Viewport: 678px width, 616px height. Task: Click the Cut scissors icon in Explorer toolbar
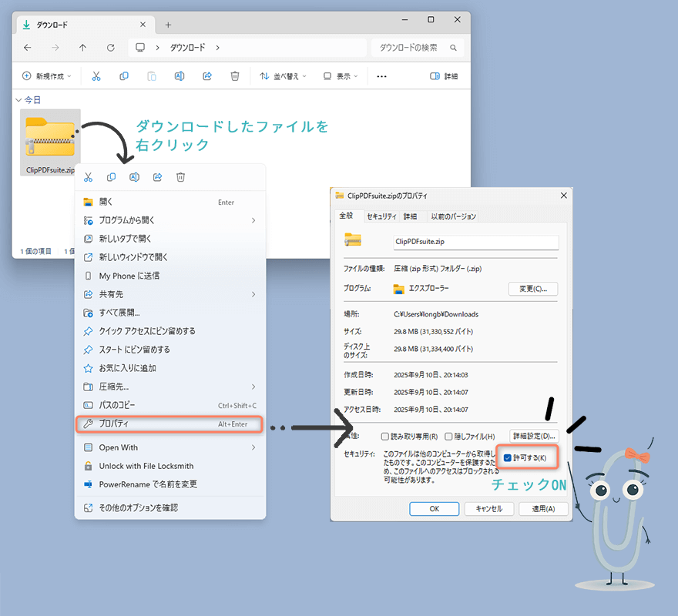pyautogui.click(x=96, y=76)
